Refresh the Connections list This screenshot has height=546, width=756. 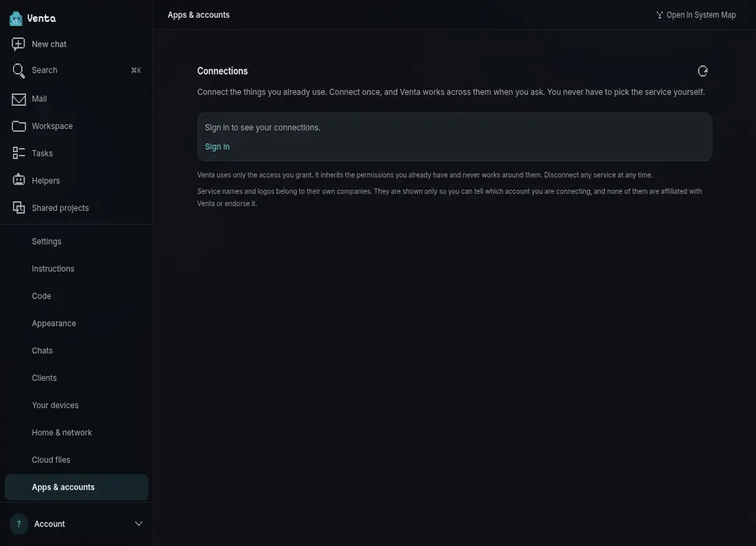pyautogui.click(x=702, y=72)
